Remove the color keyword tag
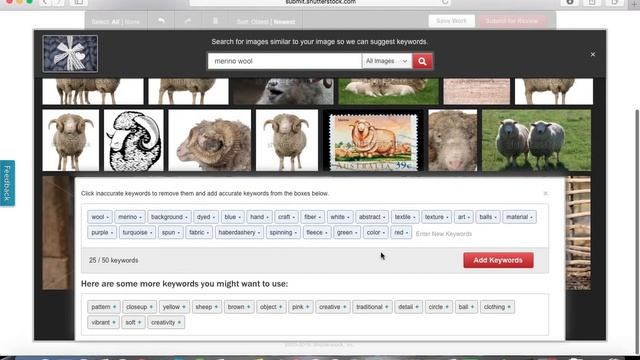This screenshot has height=360, width=640. pos(376,233)
